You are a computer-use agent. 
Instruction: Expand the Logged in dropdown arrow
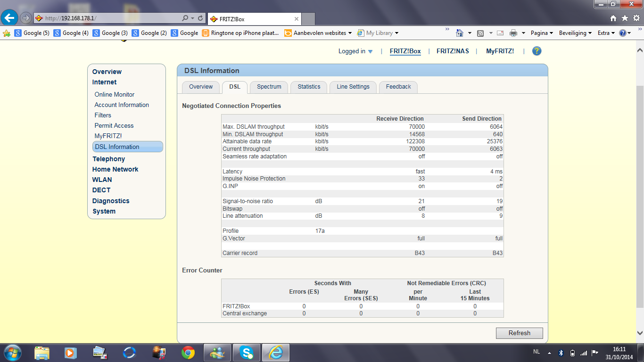[370, 52]
